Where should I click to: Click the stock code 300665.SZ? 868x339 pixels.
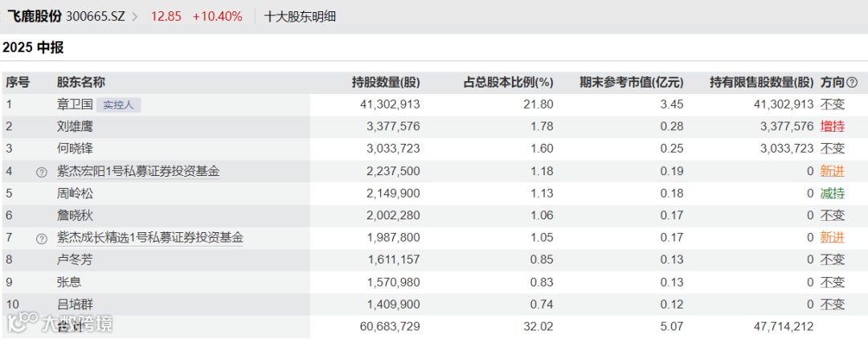pyautogui.click(x=96, y=17)
